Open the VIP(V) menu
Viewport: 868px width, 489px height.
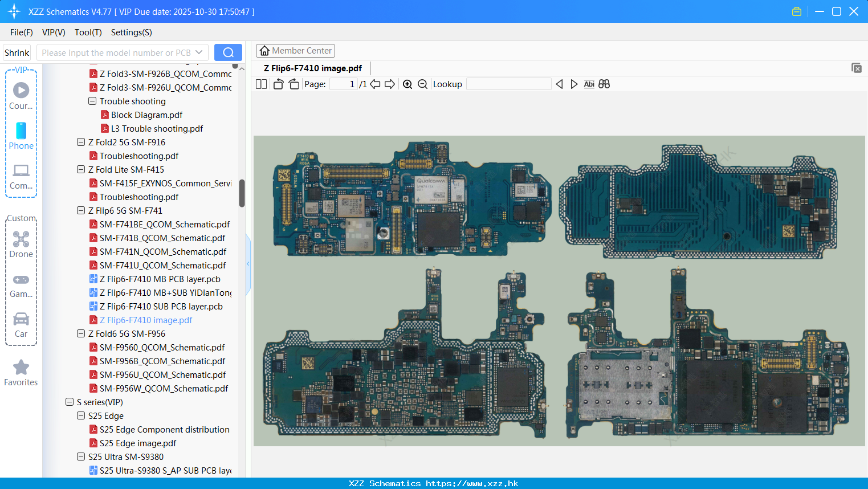pos(54,32)
